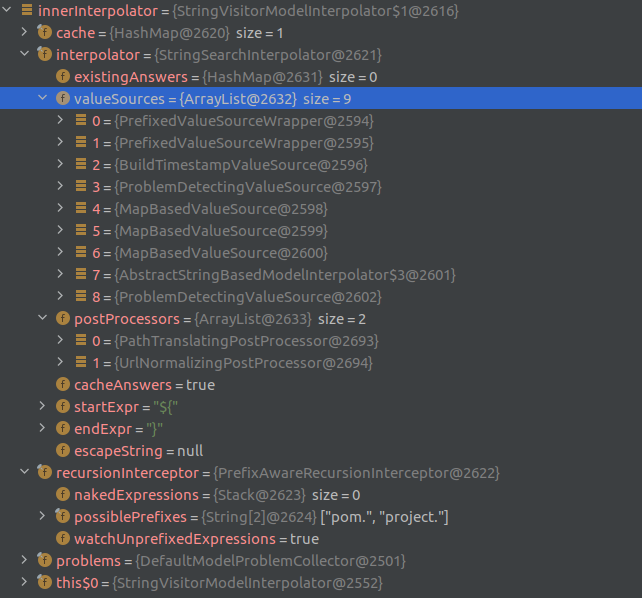Click the endExpr field icon
The image size is (642, 598).
[63, 428]
